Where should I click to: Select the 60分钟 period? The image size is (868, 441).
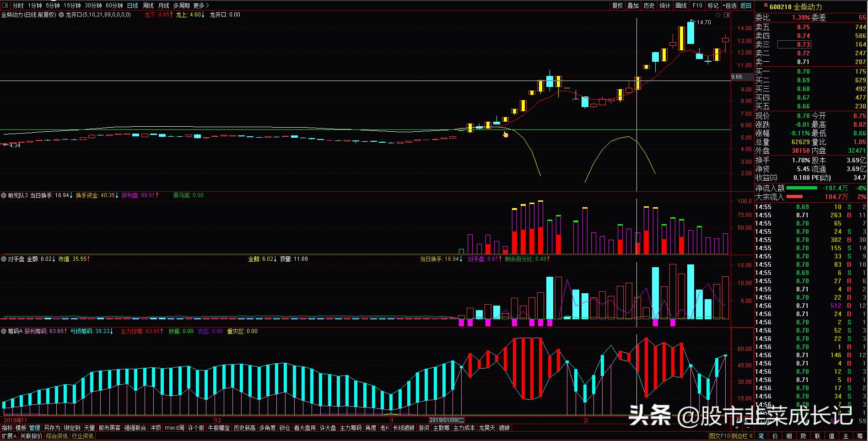[114, 5]
